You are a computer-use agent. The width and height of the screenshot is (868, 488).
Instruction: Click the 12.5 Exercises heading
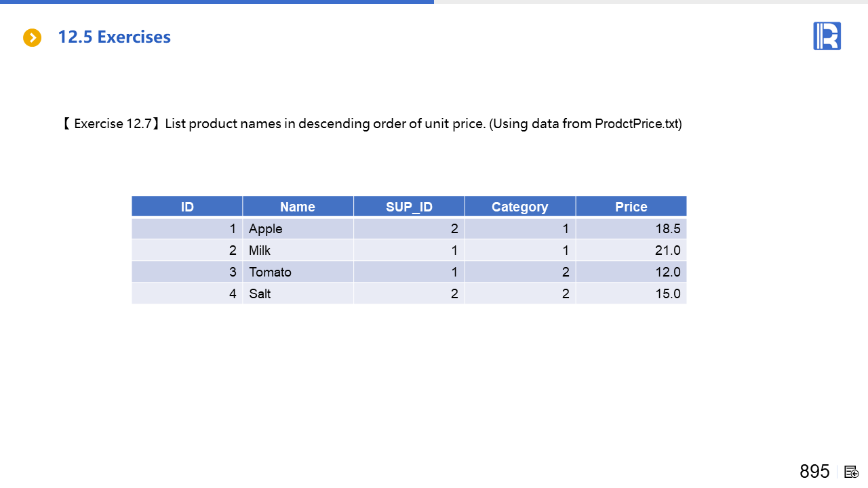point(114,37)
